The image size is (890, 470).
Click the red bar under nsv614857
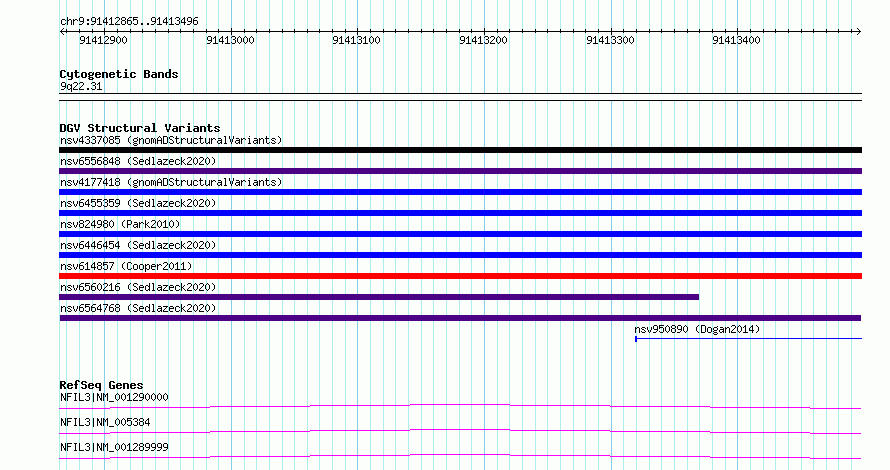point(460,276)
